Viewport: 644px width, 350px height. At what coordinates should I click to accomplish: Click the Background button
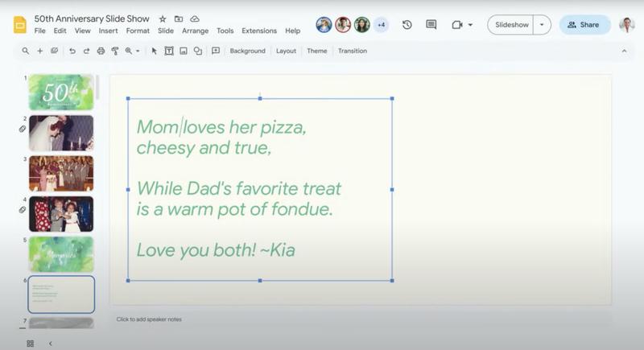tap(247, 51)
